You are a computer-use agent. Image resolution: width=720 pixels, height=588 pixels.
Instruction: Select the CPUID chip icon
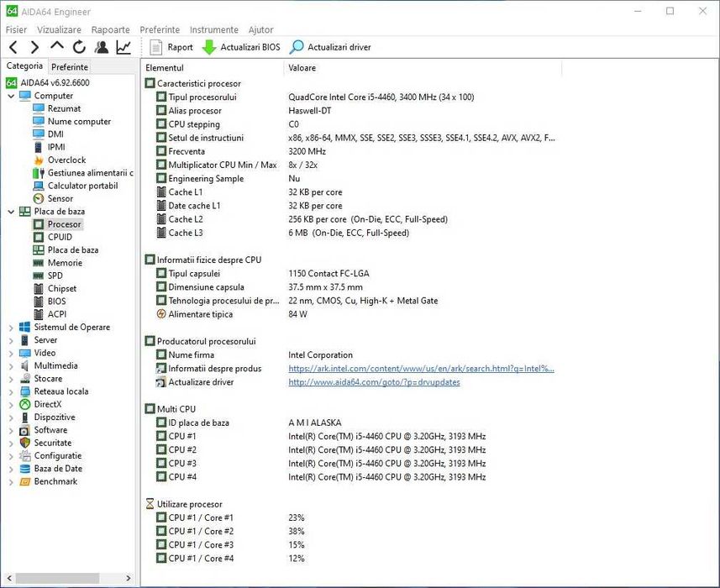(39, 237)
